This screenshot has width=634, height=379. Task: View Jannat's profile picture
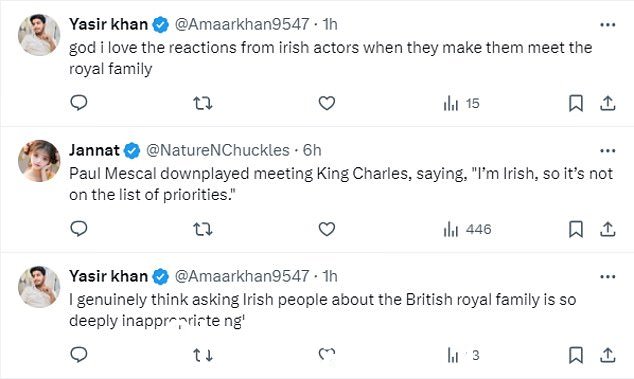click(x=39, y=161)
